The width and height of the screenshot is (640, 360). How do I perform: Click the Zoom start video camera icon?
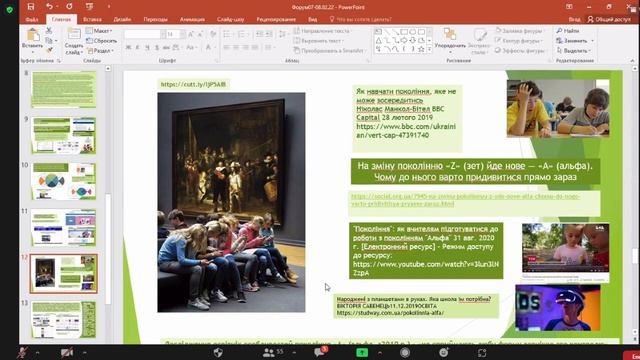pyautogui.click(x=67, y=352)
